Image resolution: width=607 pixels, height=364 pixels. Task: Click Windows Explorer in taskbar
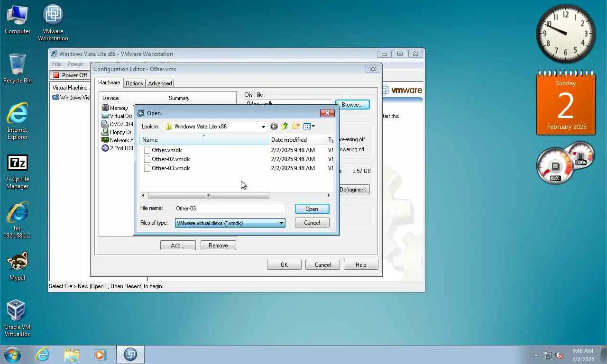click(x=72, y=354)
